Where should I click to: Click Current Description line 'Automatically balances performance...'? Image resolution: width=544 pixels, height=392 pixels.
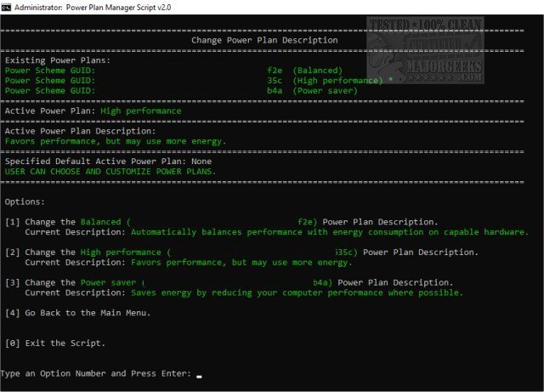pyautogui.click(x=277, y=232)
